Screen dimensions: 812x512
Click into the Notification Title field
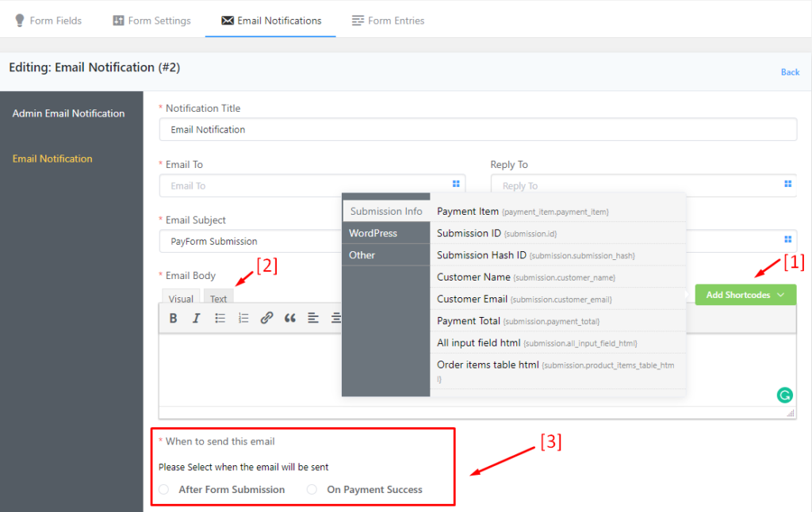[x=477, y=129]
